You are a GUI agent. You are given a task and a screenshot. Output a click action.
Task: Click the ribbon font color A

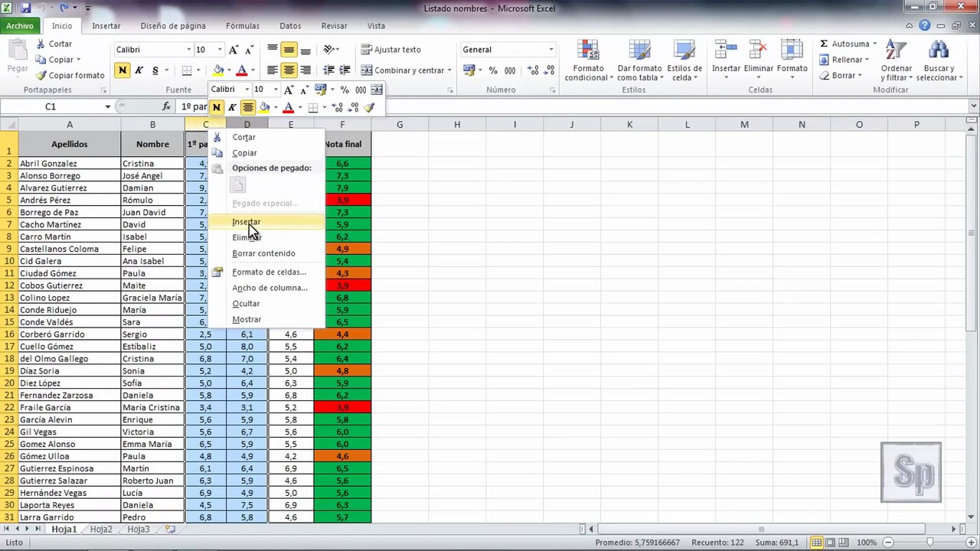click(x=242, y=70)
